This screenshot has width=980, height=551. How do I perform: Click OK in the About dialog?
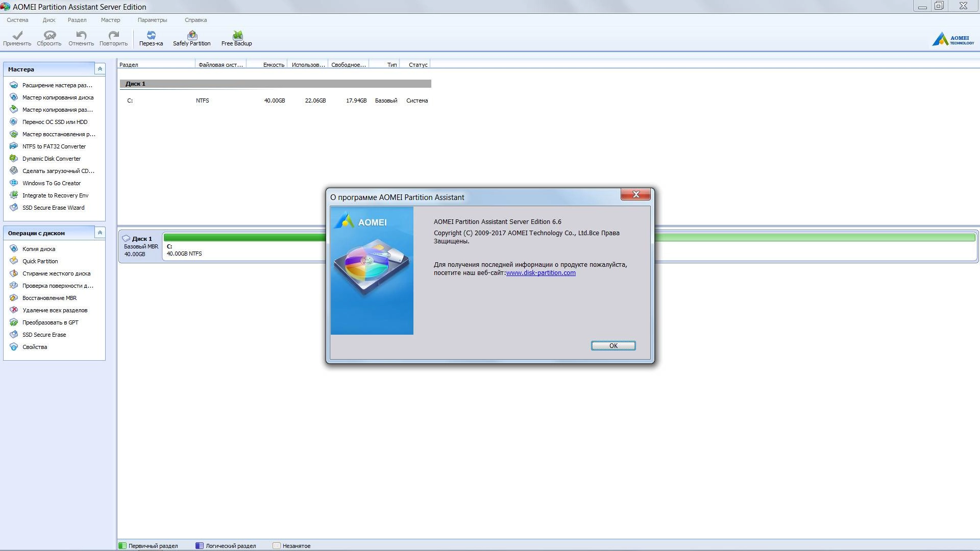pyautogui.click(x=613, y=345)
